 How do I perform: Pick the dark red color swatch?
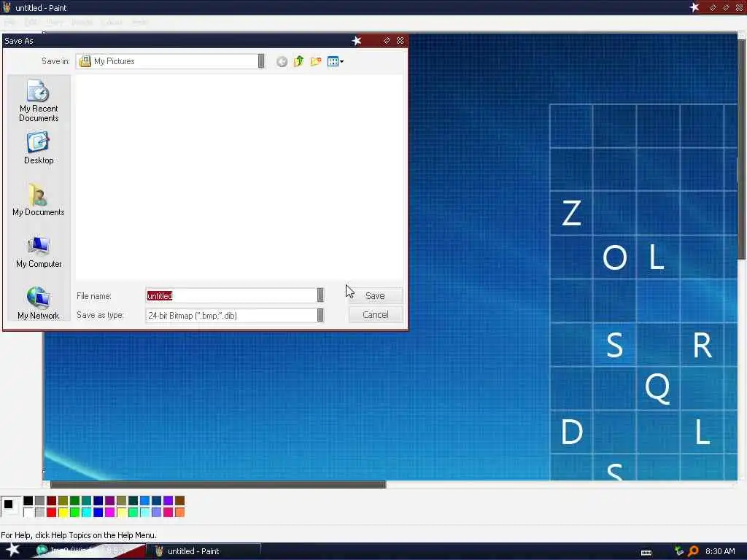pyautogui.click(x=52, y=500)
